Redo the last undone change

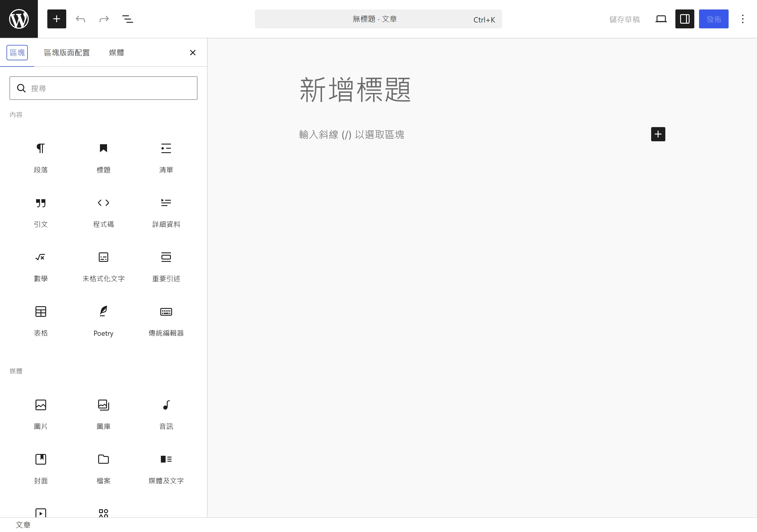(104, 19)
